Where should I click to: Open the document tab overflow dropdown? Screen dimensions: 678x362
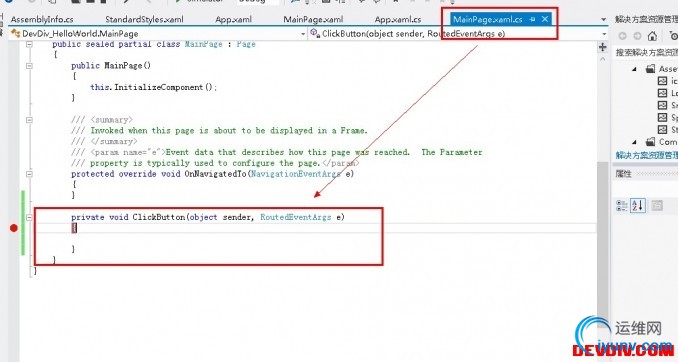point(604,19)
